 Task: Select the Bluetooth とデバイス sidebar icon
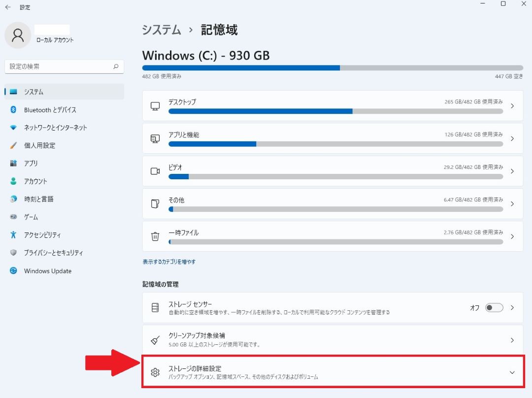tap(14, 110)
